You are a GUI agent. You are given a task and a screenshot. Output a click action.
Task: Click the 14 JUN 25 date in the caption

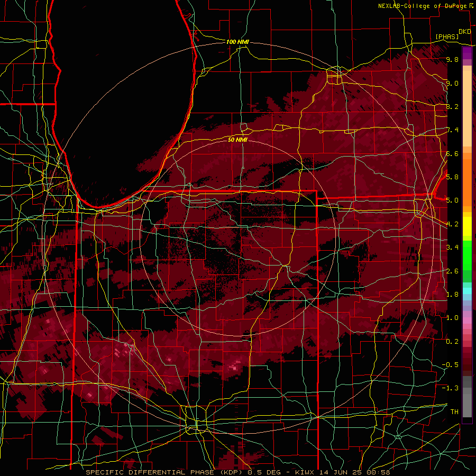pyautogui.click(x=341, y=472)
